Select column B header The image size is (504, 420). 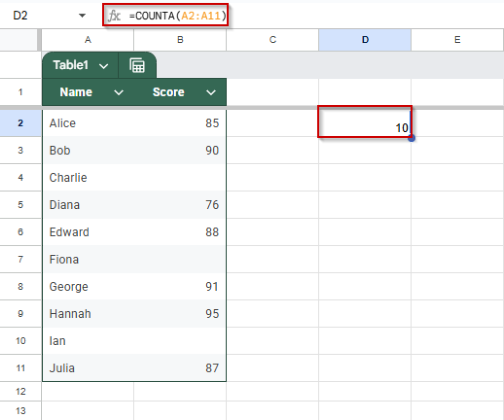180,40
